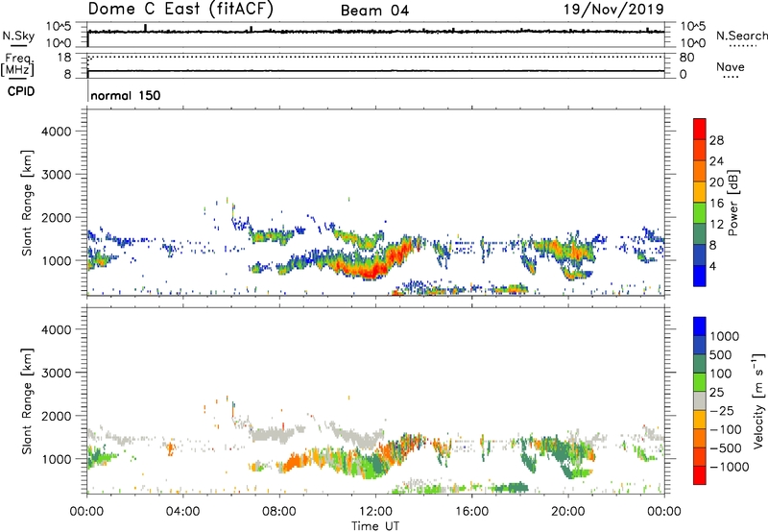
Task: Click the '80' Nave axis value
Action: [686, 58]
